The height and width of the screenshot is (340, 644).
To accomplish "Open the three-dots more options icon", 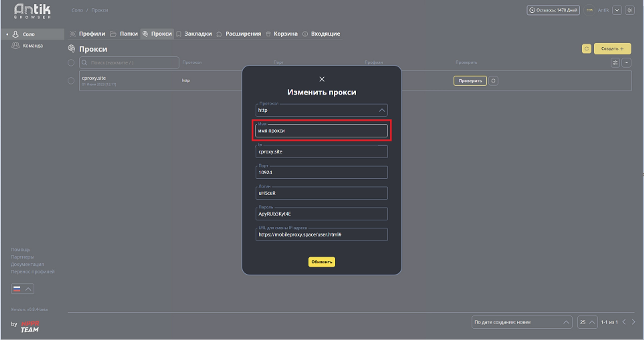I will coord(626,63).
